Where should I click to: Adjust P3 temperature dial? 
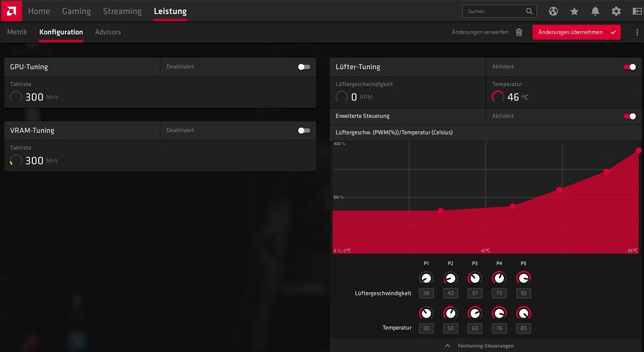(475, 313)
